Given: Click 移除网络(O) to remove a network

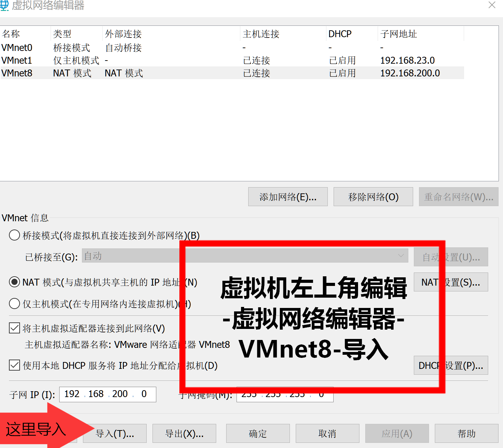Looking at the screenshot, I should pos(373,196).
